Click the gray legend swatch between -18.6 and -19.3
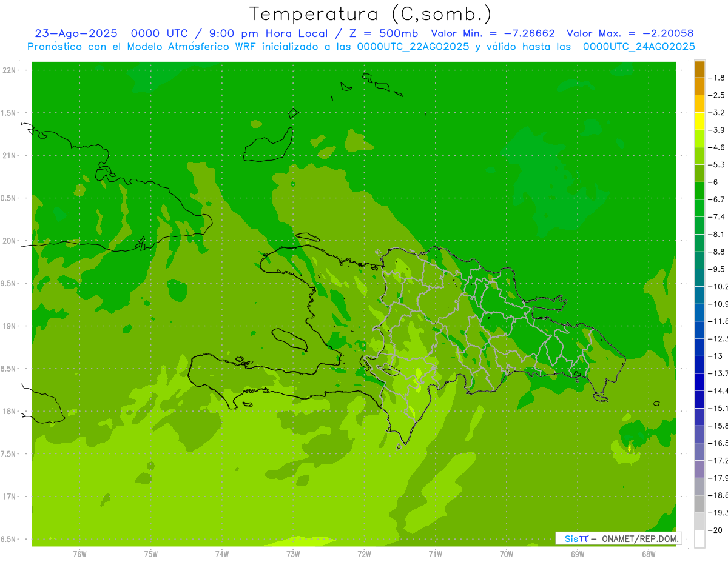 pyautogui.click(x=699, y=504)
